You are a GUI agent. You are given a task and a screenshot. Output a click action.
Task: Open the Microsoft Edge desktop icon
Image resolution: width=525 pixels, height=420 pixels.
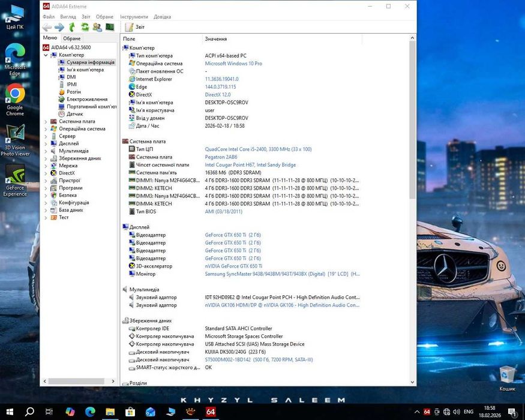pyautogui.click(x=15, y=59)
